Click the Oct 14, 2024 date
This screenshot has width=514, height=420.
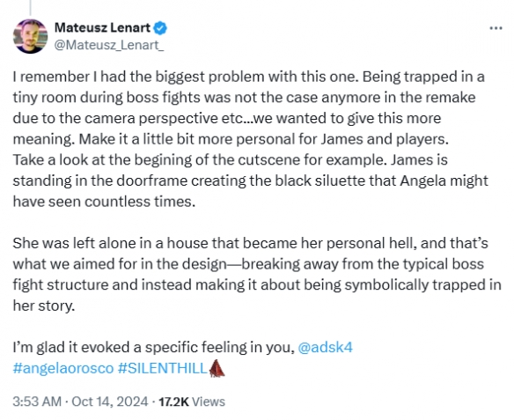pyautogui.click(x=110, y=402)
